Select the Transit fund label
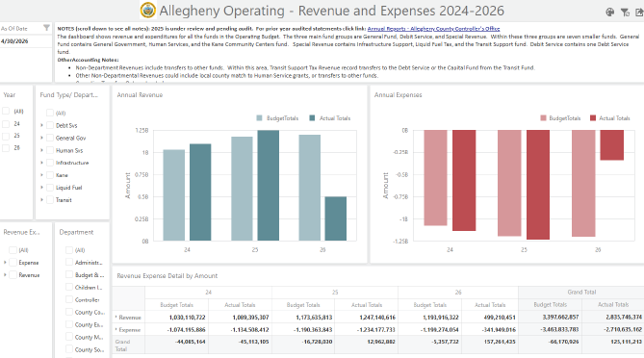 [x=64, y=200]
